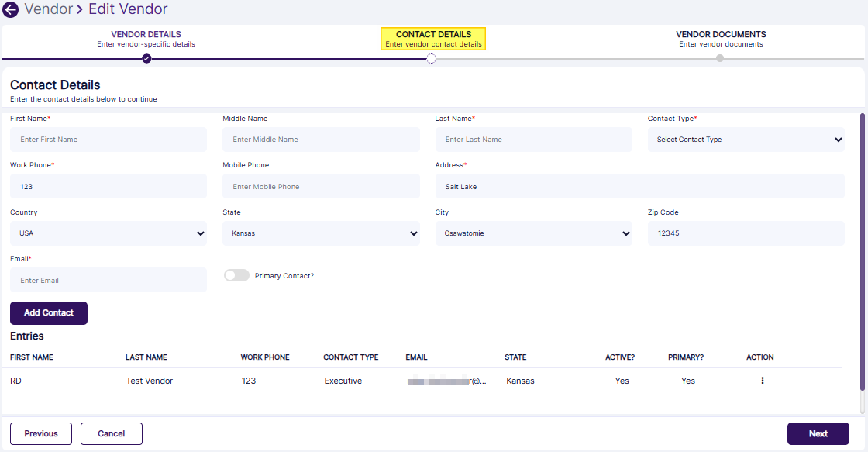Focus the First Name input field
This screenshot has width=868, height=452.
click(108, 140)
